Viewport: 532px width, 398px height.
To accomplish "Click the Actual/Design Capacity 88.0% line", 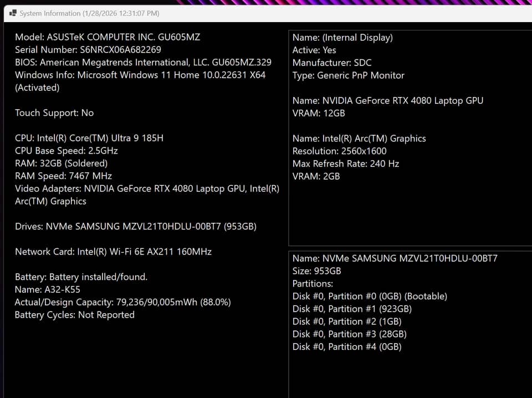I will [x=123, y=302].
